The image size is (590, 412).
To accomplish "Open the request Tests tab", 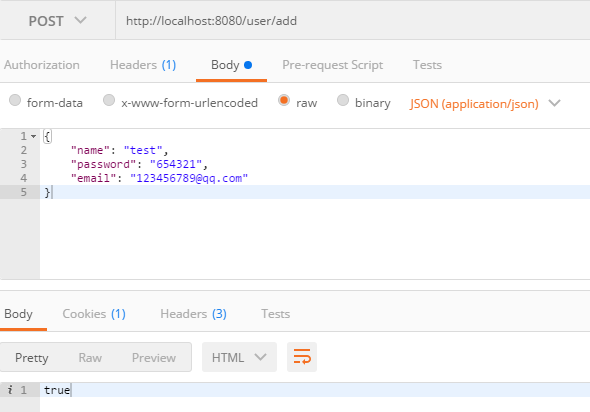I will 427,65.
